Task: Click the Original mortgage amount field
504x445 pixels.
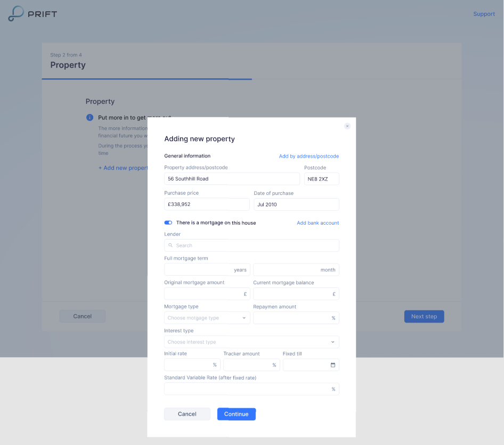Action: [207, 294]
